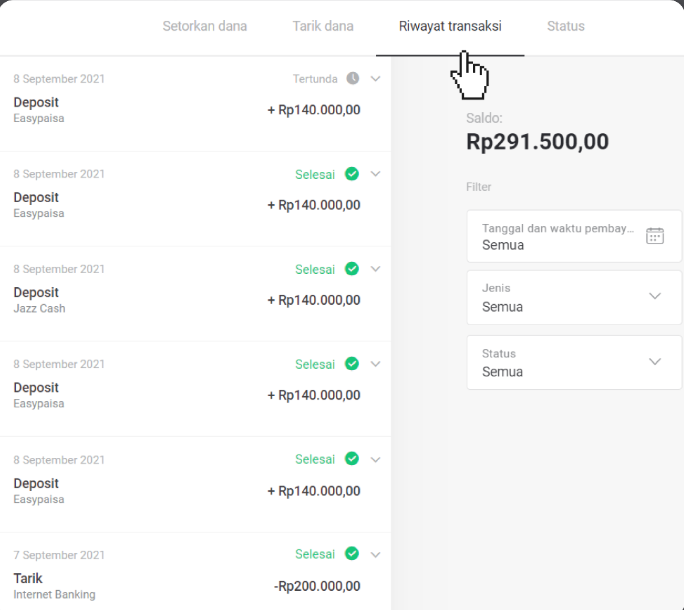The height and width of the screenshot is (610, 684).
Task: Expand the Jazz Cash deposit details
Action: click(376, 269)
